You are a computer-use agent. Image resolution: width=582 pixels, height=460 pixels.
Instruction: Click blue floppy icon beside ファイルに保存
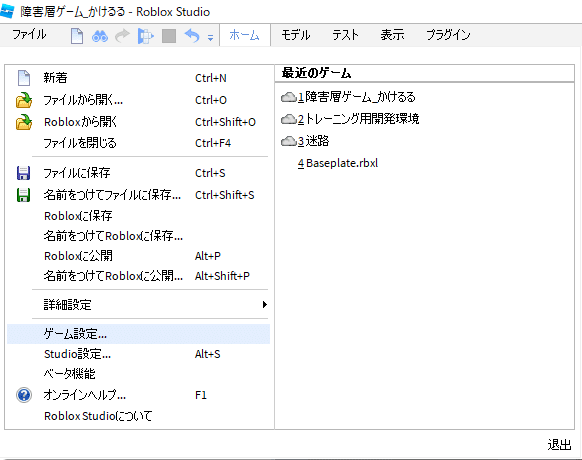pos(23,173)
